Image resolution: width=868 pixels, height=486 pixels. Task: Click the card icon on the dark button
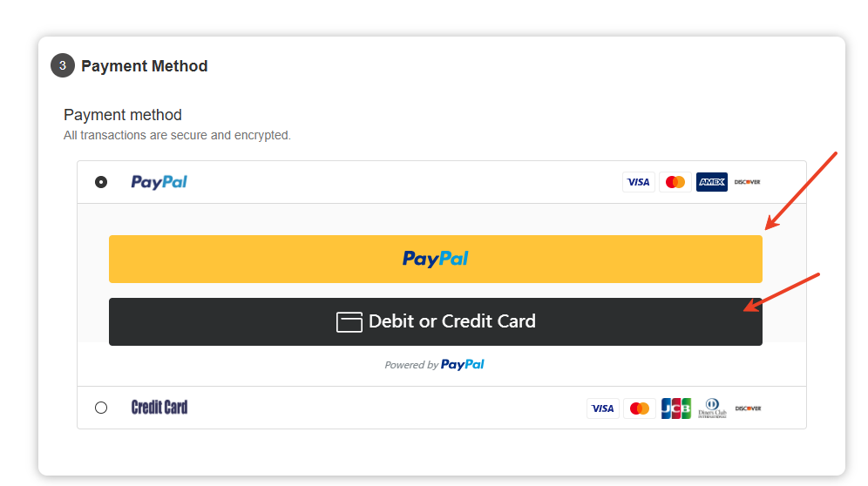pos(349,321)
